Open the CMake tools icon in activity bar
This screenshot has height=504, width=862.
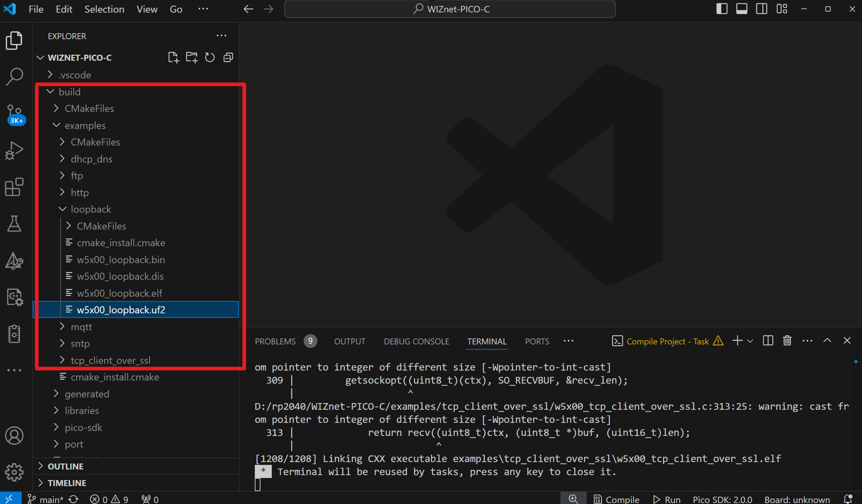14,261
